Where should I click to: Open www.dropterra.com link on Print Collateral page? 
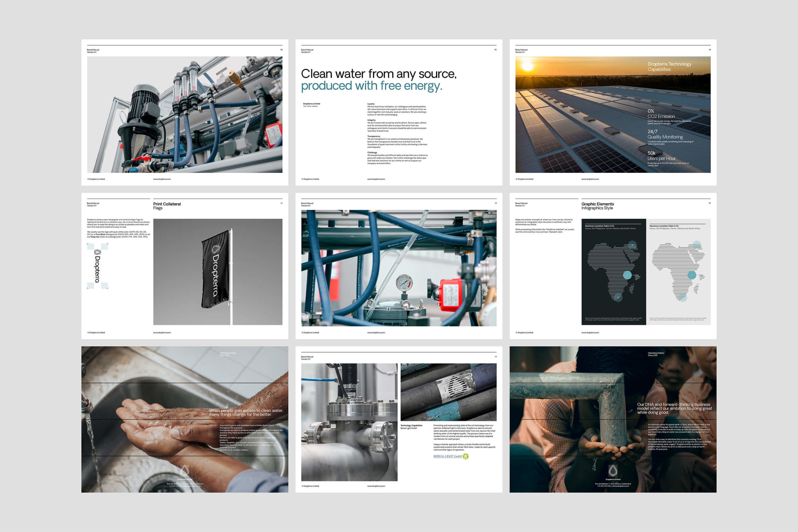pyautogui.click(x=162, y=333)
